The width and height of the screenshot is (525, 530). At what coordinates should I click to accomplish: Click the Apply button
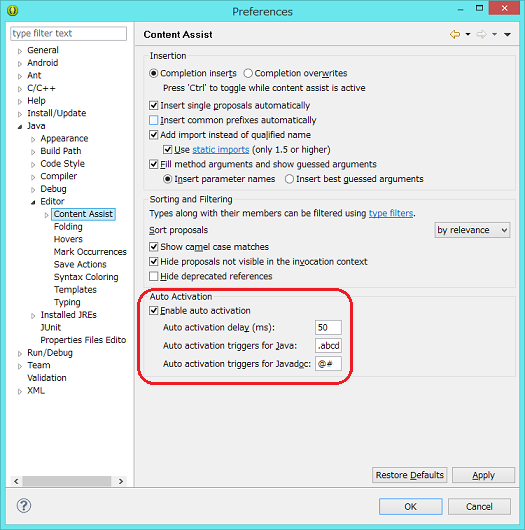coord(483,475)
